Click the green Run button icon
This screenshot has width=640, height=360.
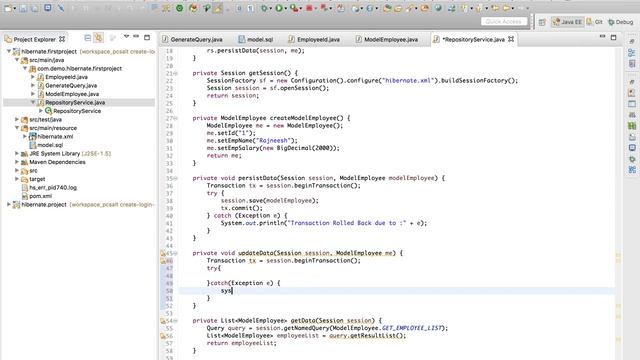tap(279, 8)
